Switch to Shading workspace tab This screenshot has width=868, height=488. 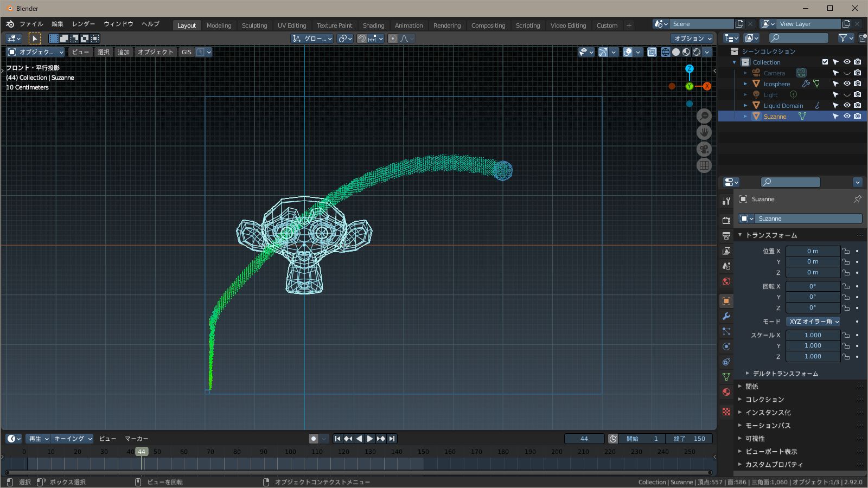(x=373, y=25)
